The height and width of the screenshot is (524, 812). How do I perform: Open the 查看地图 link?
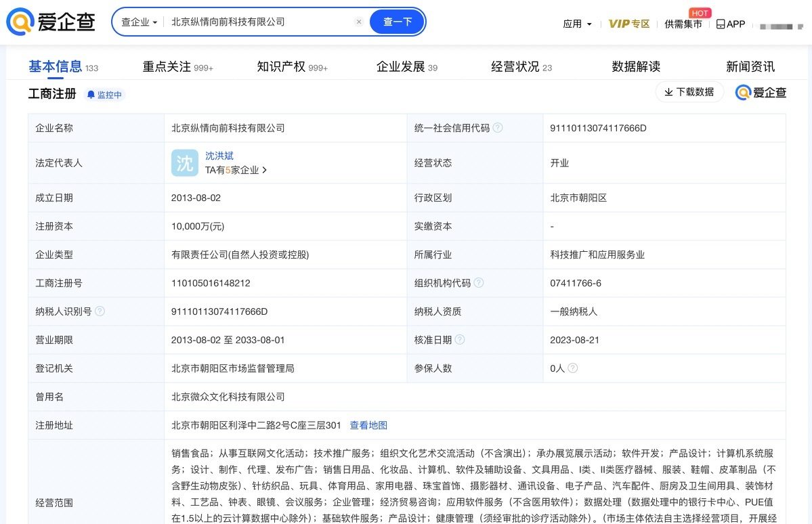(368, 425)
